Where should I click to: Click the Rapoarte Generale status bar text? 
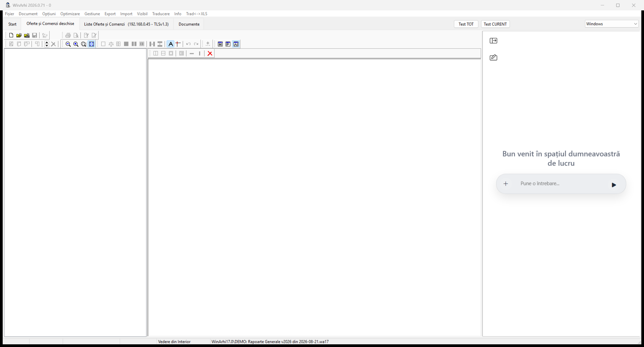(270, 342)
